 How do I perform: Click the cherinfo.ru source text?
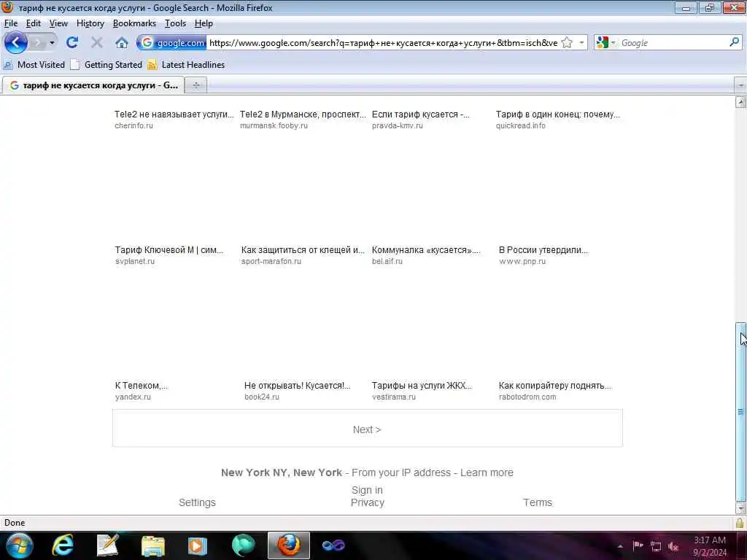[x=134, y=125]
